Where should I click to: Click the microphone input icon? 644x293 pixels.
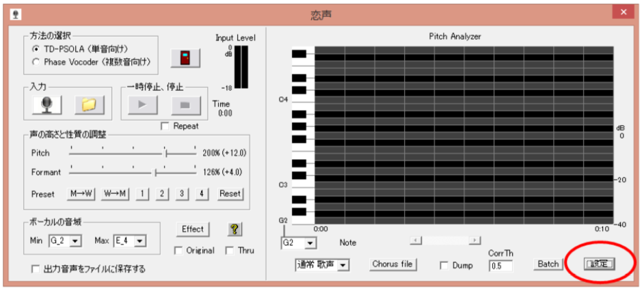(x=46, y=104)
